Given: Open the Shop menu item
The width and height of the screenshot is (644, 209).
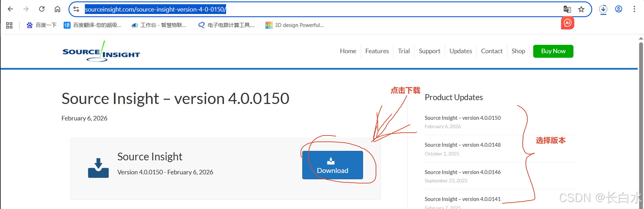Looking at the screenshot, I should (518, 51).
